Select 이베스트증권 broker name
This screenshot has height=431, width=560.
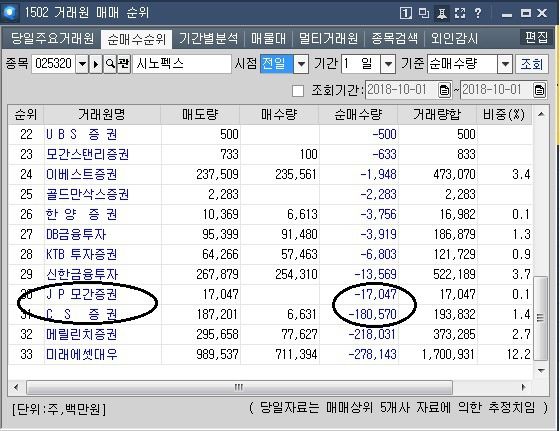tap(81, 175)
